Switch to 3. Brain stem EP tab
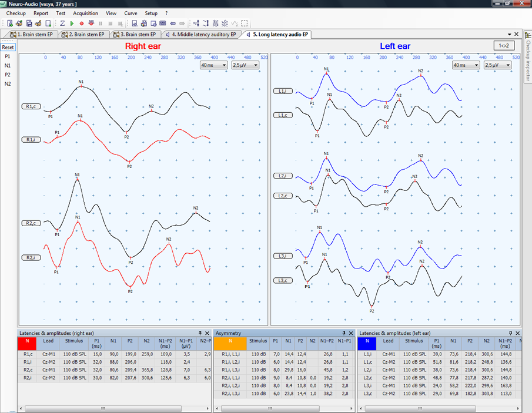This screenshot has height=413, width=532. pos(135,34)
